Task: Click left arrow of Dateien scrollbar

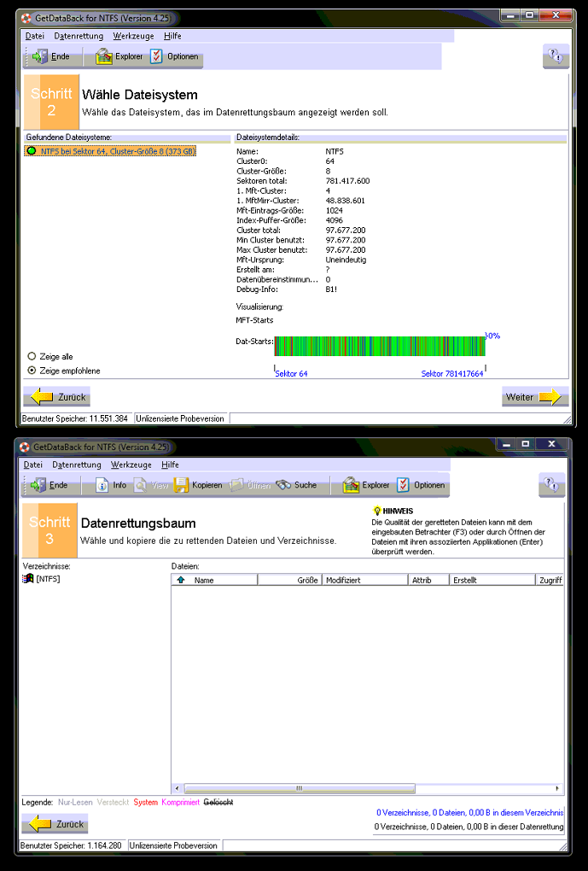Action: (x=178, y=788)
